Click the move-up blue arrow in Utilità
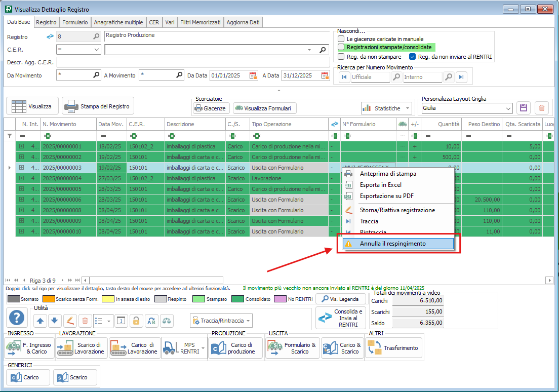Viewport: 559px width, 392px height. (41, 320)
